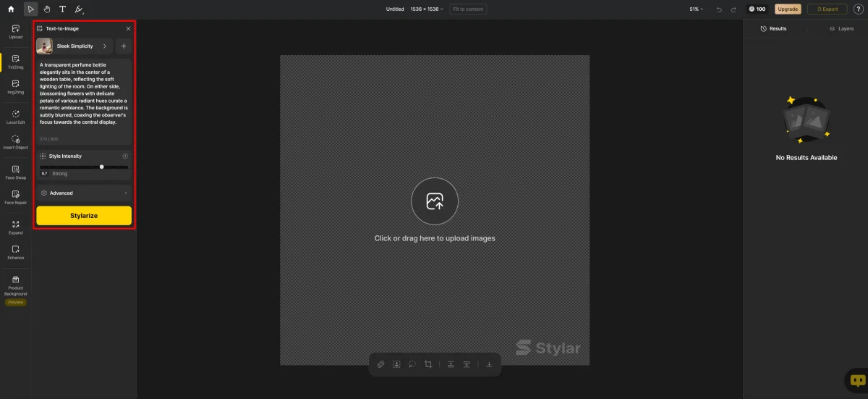Viewport: 868px width, 399px height.
Task: Open the Face Swap tool
Action: pyautogui.click(x=16, y=172)
